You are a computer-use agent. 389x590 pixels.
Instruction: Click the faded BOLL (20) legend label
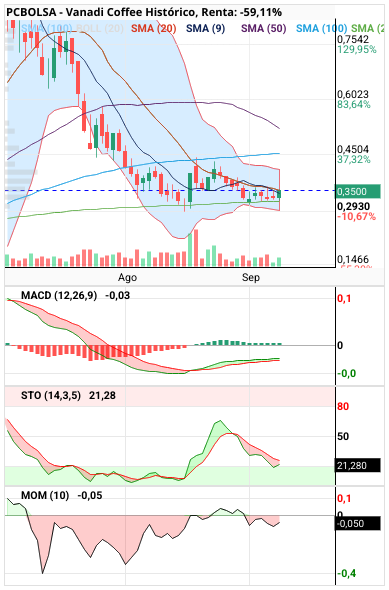(x=100, y=29)
